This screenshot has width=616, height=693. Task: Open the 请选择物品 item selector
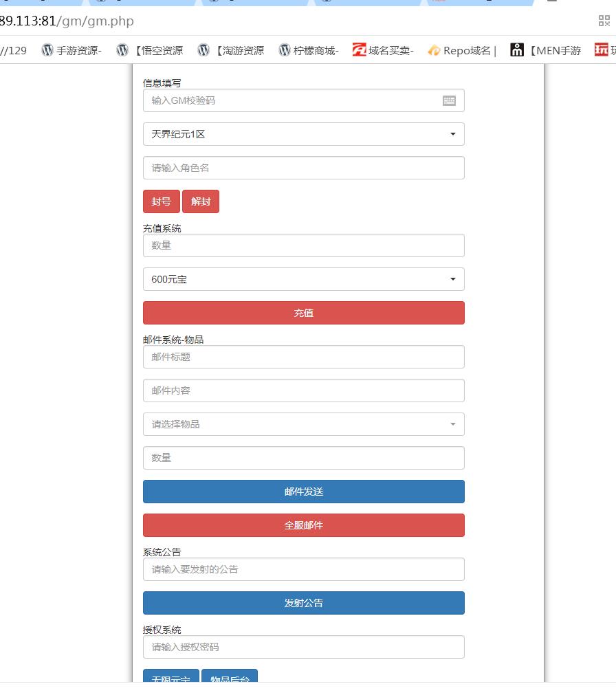click(x=303, y=424)
